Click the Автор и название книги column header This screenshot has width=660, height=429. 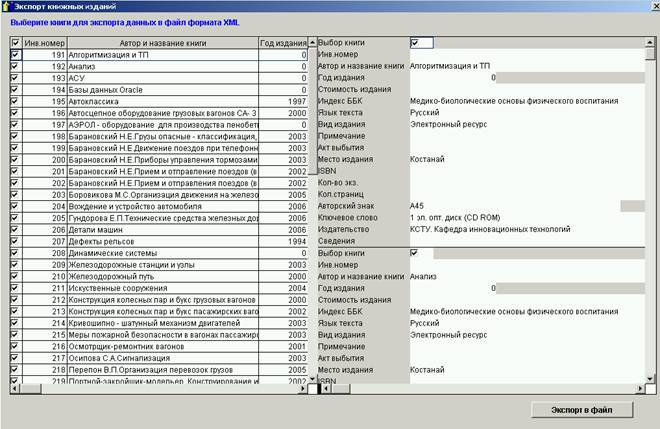point(162,43)
